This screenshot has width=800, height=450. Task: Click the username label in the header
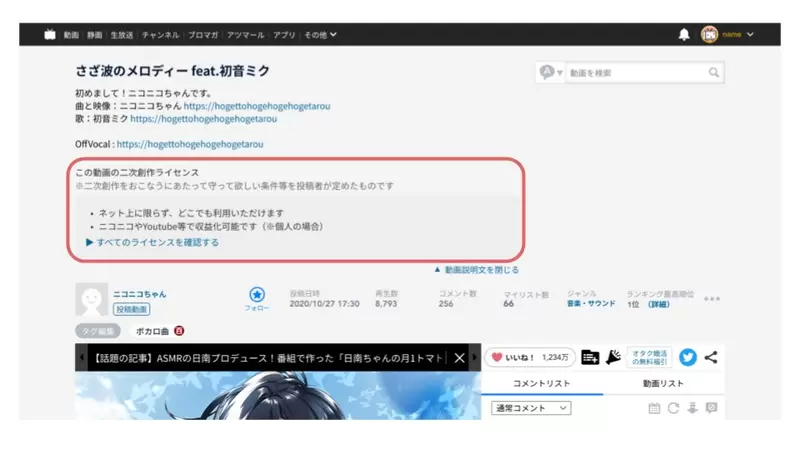pyautogui.click(x=732, y=34)
